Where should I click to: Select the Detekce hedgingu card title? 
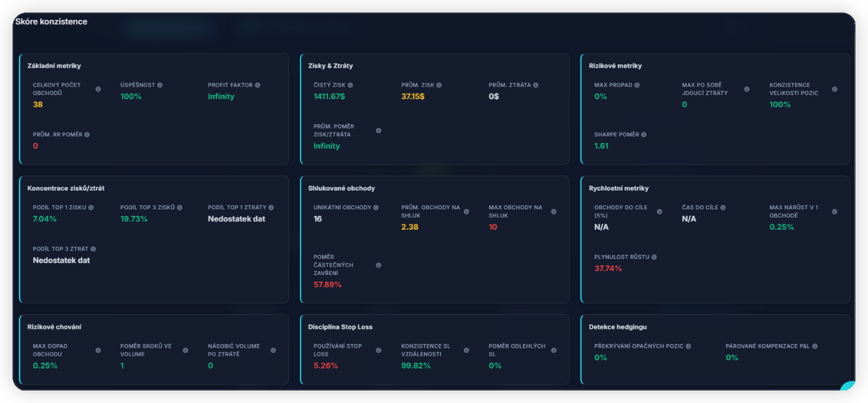[x=617, y=327]
